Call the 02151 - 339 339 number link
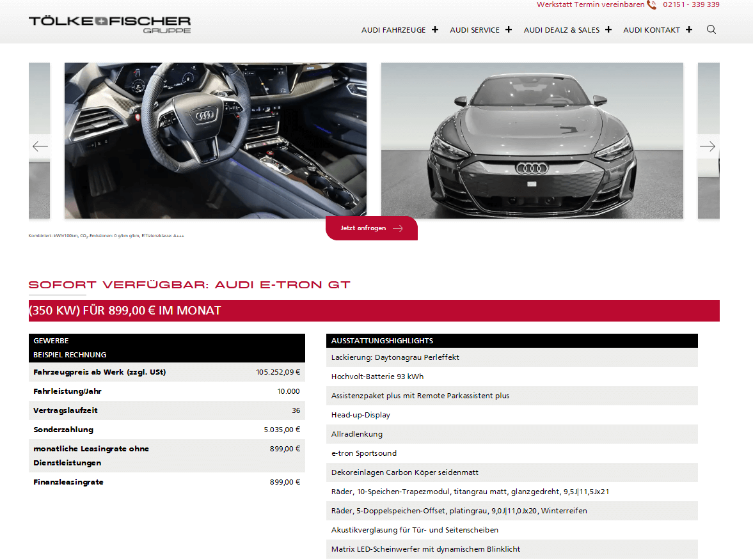Viewport: 753px width, 560px height. 691,4
